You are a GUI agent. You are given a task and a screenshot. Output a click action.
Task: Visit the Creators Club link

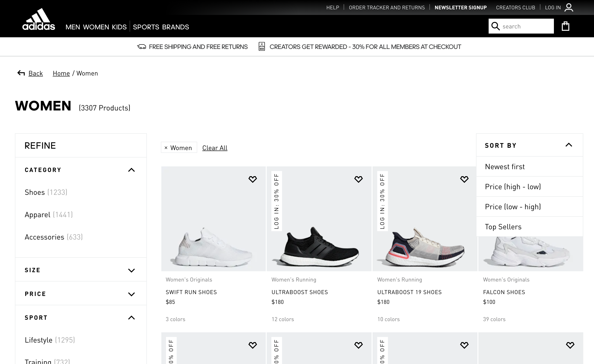click(515, 7)
